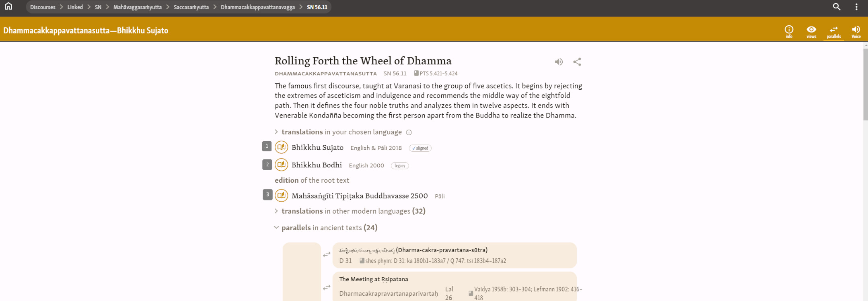Navigate to Discourses breadcrumb item
This screenshot has height=301, width=868.
(x=43, y=7)
